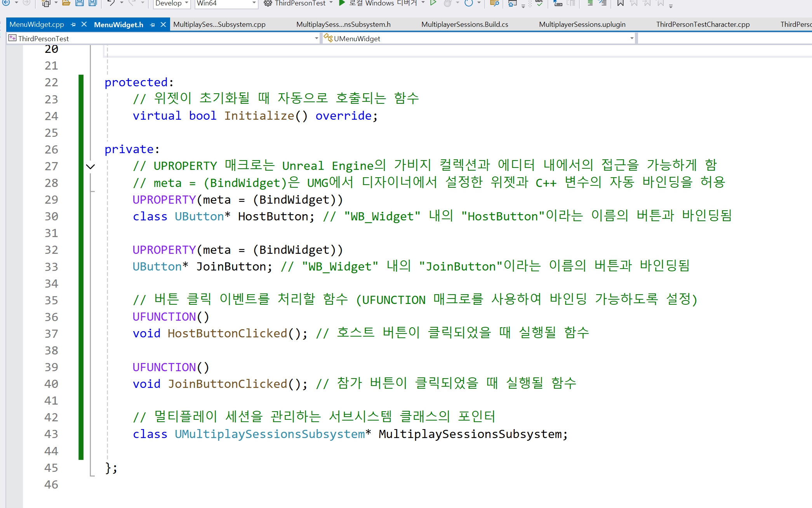Open the new item dropdown arrow
Screen dimensions: 812x508
(x=56, y=3)
